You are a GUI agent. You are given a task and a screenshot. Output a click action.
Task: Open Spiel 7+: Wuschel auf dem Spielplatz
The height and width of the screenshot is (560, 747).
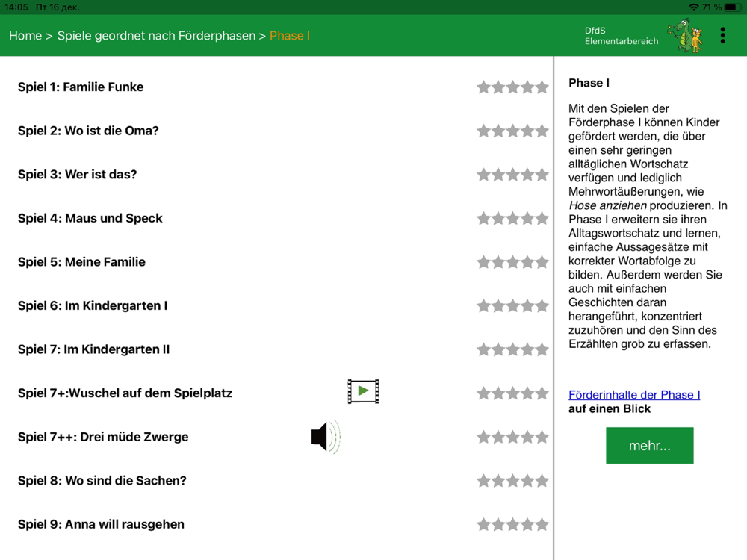[x=125, y=393]
